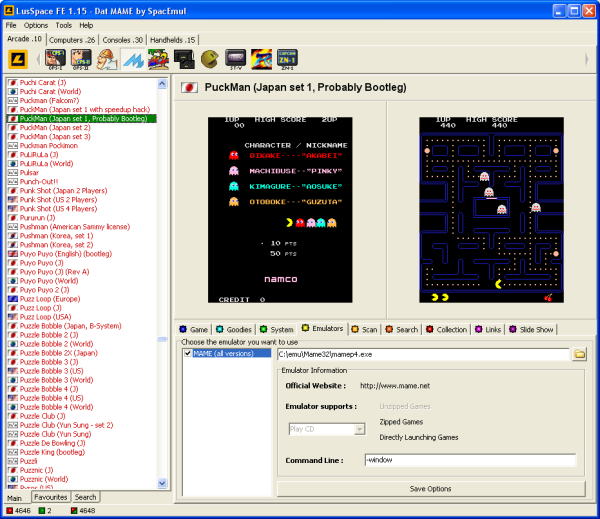This screenshot has width=600, height=519.
Task: Browse for emulator executable with folder icon
Action: point(579,354)
